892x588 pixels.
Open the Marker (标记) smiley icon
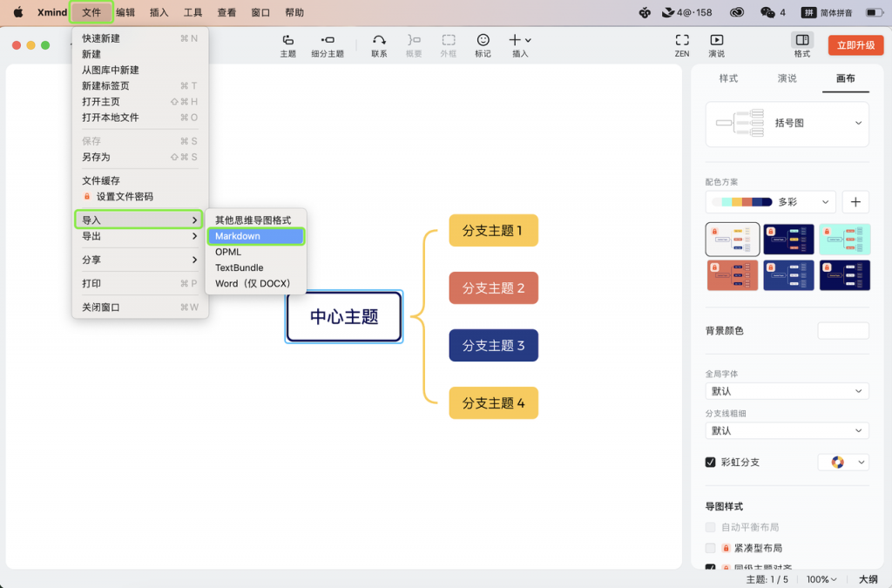[483, 40]
